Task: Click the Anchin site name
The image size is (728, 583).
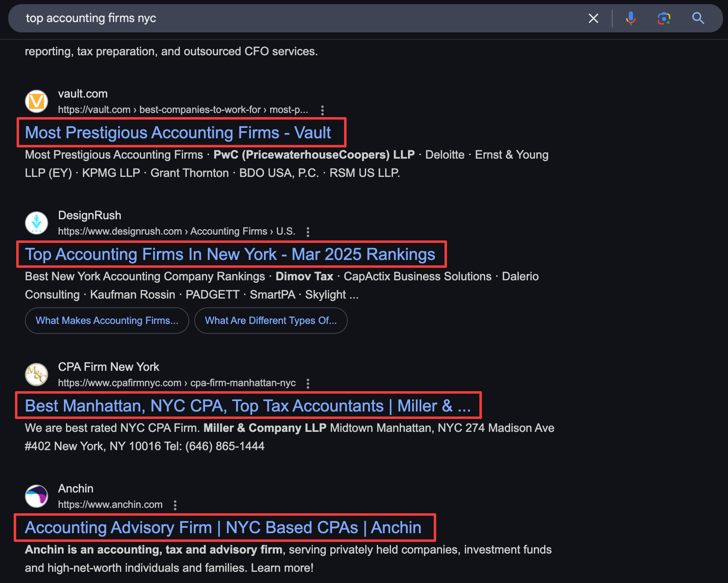Action: tap(76, 489)
